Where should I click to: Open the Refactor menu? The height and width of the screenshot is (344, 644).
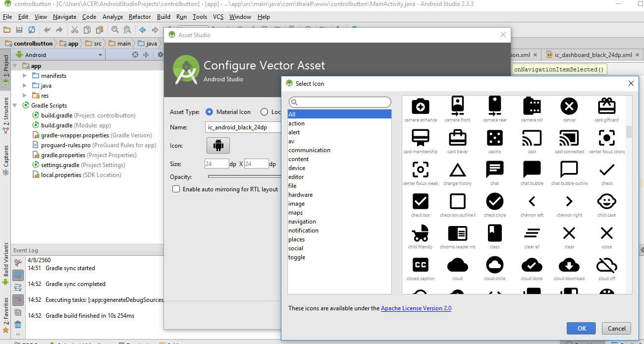(x=140, y=17)
